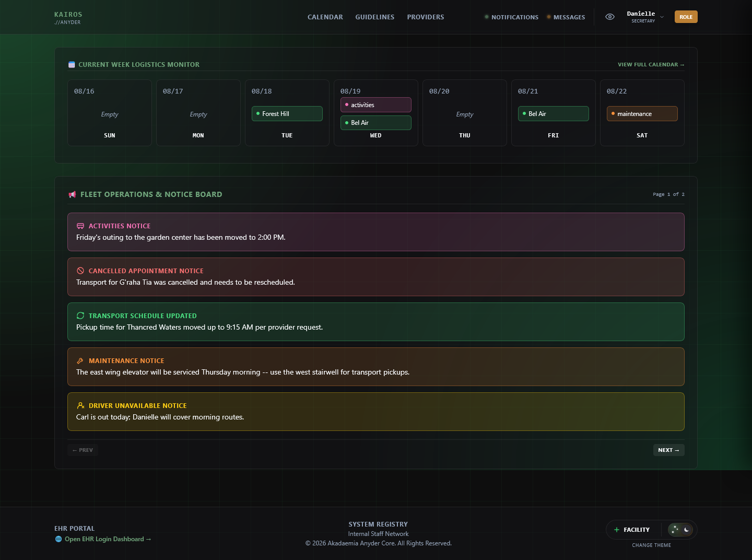The height and width of the screenshot is (560, 752).
Task: Follow the VIEW FULL CALENDAR link
Action: 651,65
